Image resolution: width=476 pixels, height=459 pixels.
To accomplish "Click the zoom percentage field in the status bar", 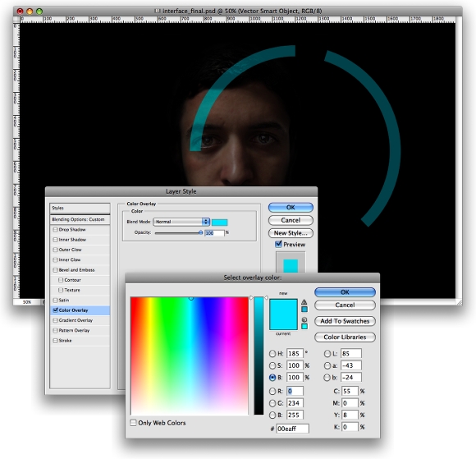I will 27,302.
